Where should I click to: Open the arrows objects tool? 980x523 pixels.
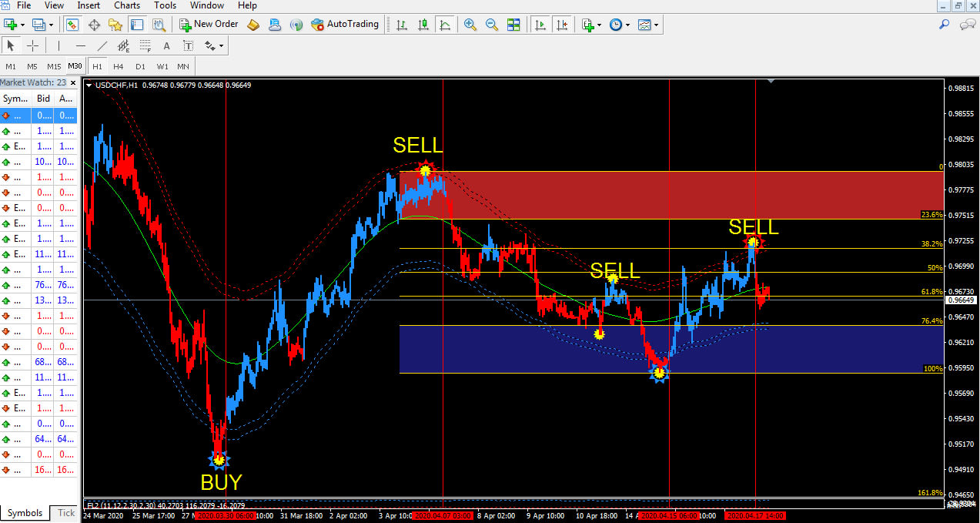(x=209, y=46)
